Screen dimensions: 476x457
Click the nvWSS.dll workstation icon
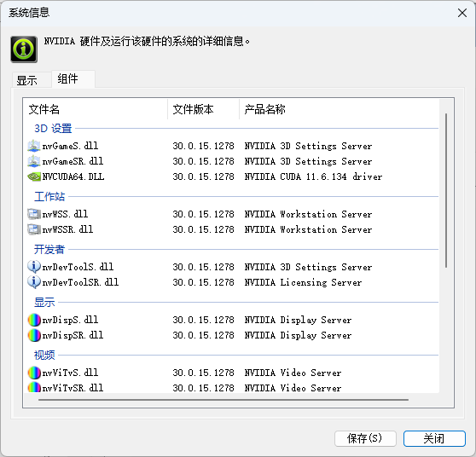tap(34, 214)
